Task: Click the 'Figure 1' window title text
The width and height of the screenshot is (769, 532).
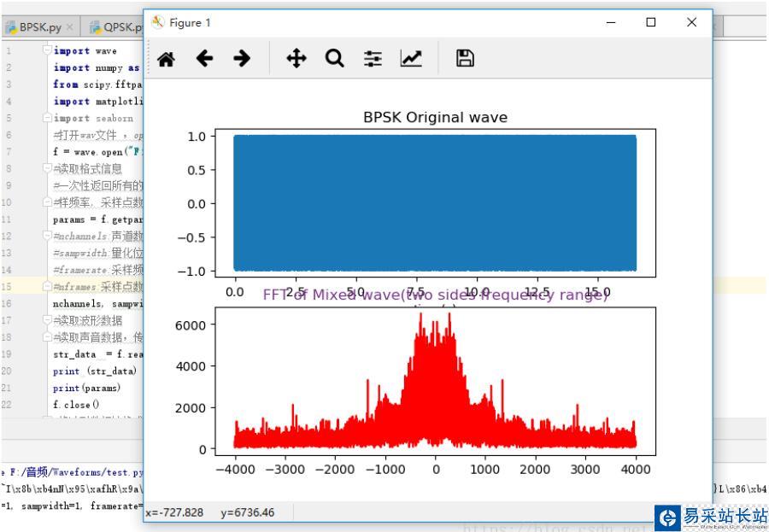Action: 190,22
